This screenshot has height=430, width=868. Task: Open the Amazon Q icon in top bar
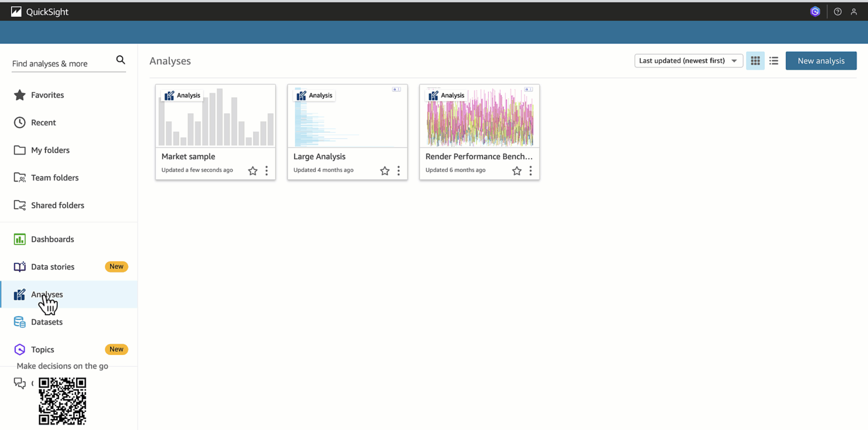coord(815,12)
